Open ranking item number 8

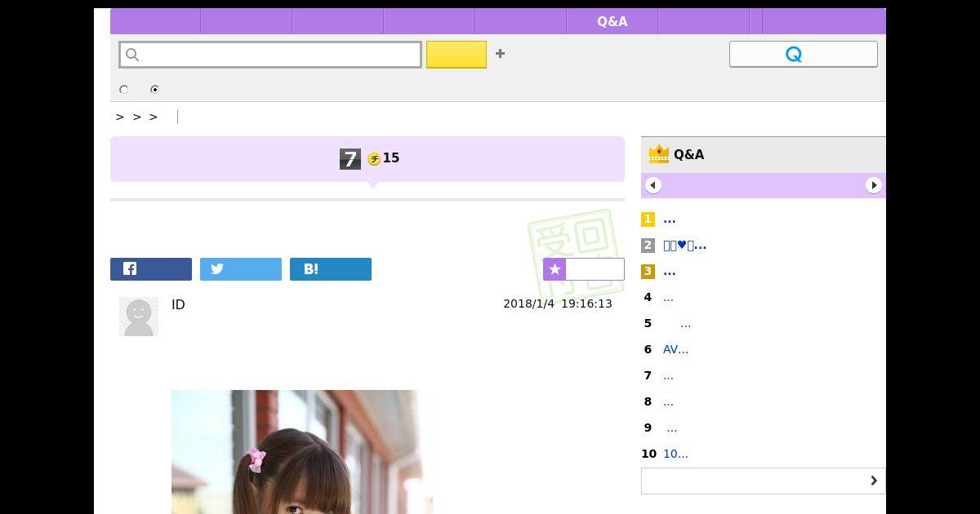point(668,401)
